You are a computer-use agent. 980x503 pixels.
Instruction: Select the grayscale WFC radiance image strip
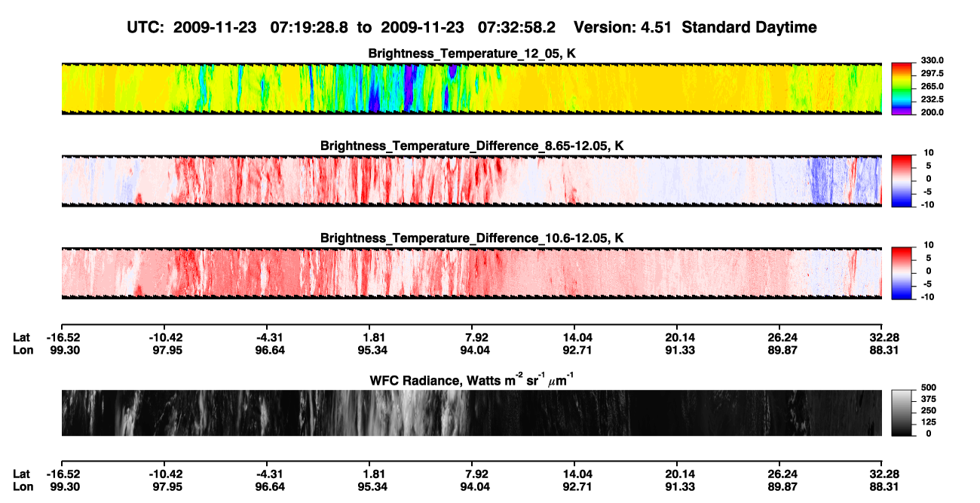click(x=472, y=413)
